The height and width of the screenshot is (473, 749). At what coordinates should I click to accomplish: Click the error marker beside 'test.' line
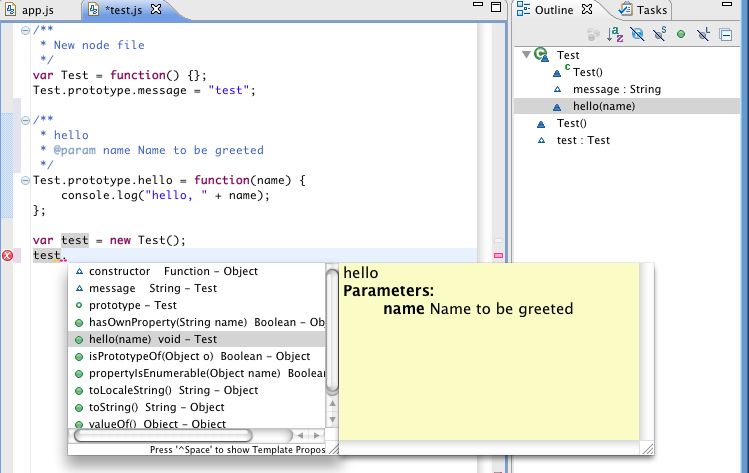(8, 256)
